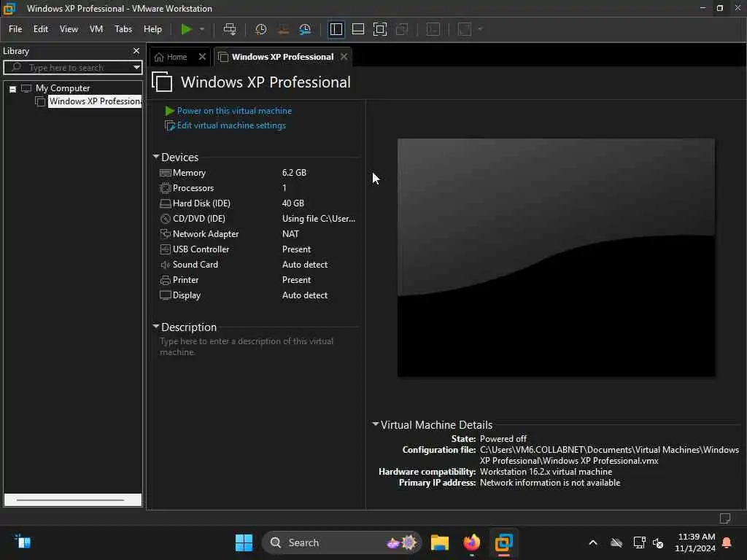Screen dimensions: 747x560
Task: Click the library horizontal scrollbar
Action: pos(71,500)
